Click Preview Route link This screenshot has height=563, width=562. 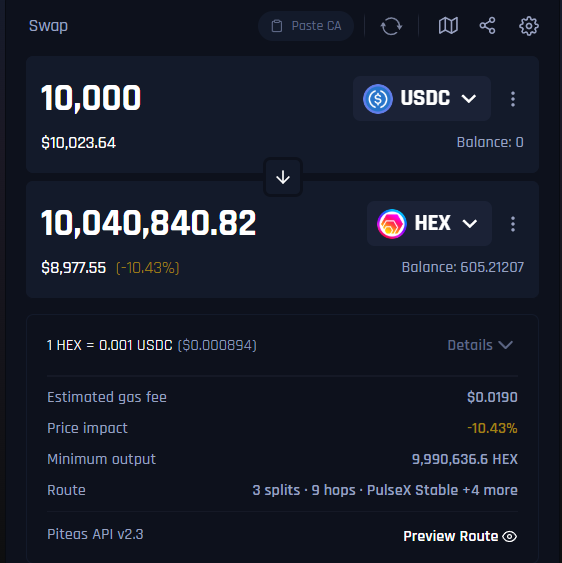point(460,536)
